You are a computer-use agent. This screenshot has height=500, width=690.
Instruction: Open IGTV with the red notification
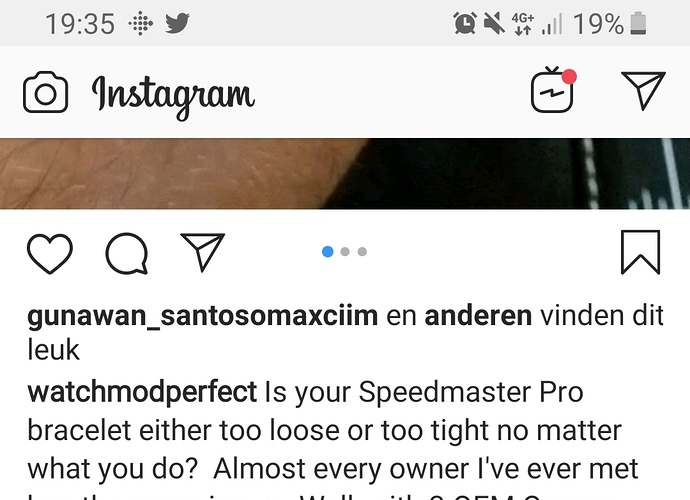(x=553, y=90)
